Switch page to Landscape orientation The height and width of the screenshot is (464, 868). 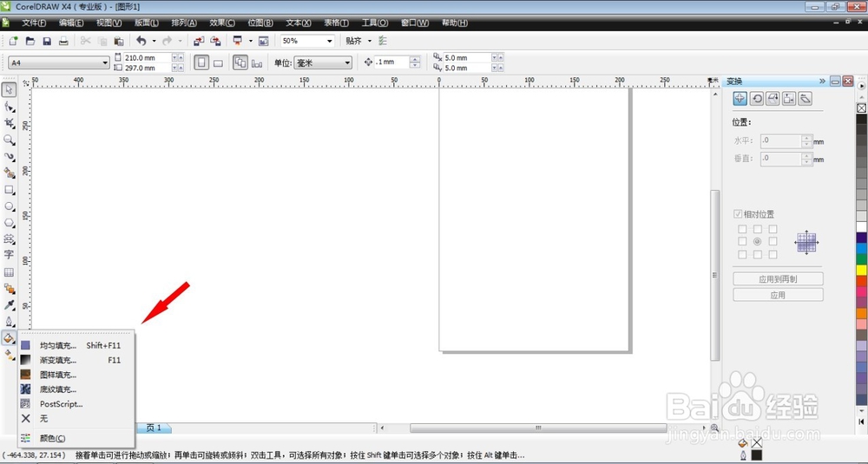point(218,62)
